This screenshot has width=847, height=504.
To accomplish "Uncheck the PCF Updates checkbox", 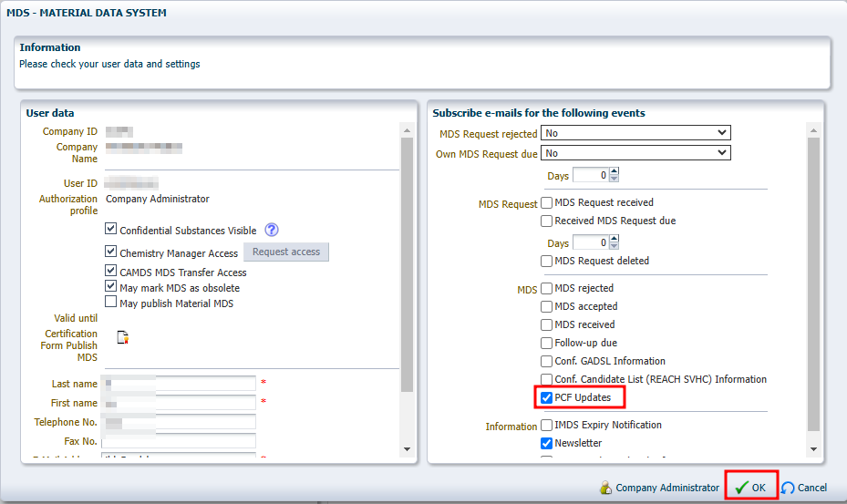I will click(547, 397).
